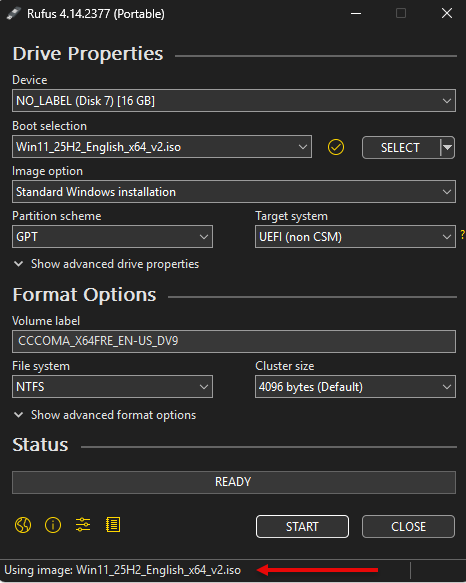Show the log icon
Screen dimensions: 466x583
tap(113, 525)
